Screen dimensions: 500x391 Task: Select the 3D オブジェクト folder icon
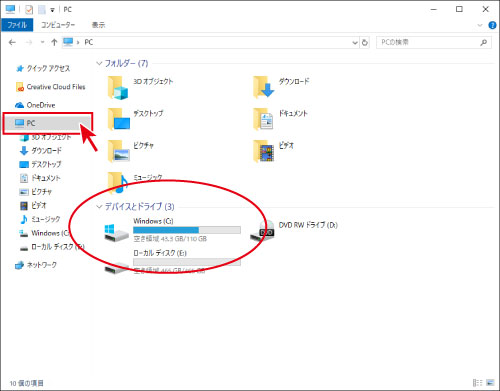[x=118, y=87]
